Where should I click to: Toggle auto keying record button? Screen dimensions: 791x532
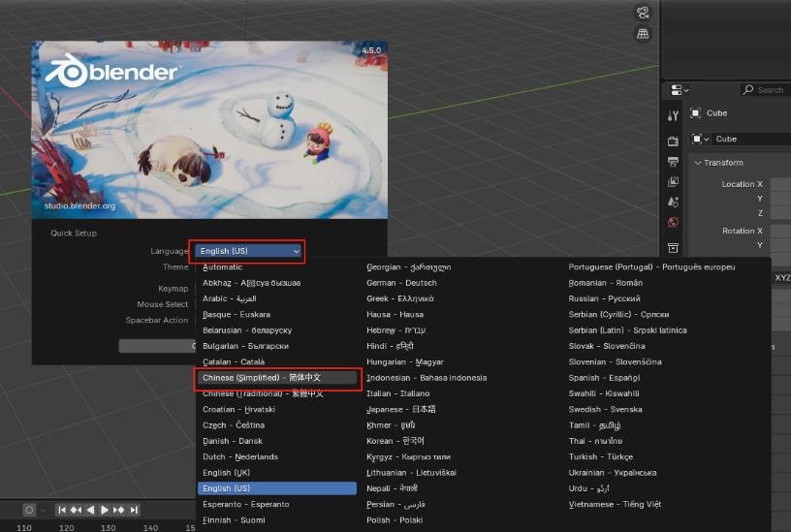pyautogui.click(x=29, y=510)
